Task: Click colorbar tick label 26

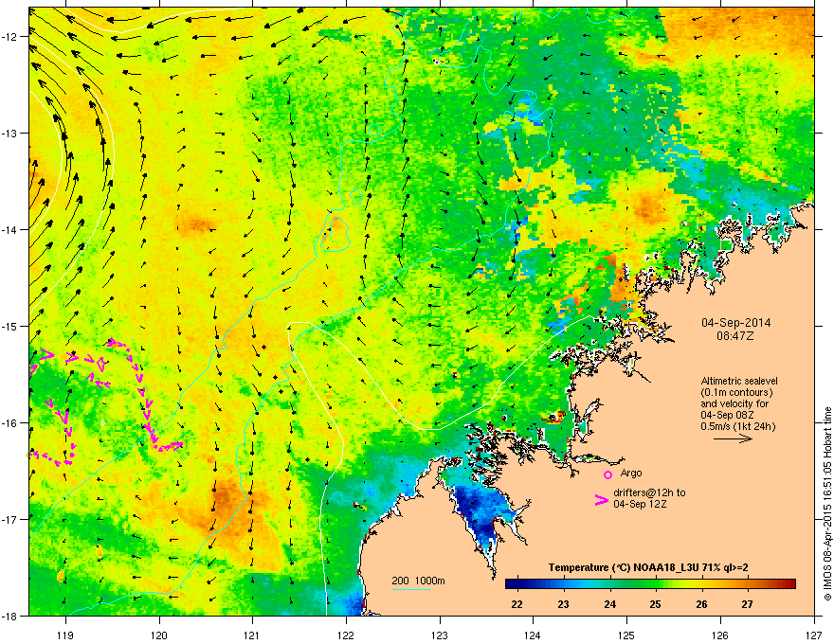Action: [701, 604]
